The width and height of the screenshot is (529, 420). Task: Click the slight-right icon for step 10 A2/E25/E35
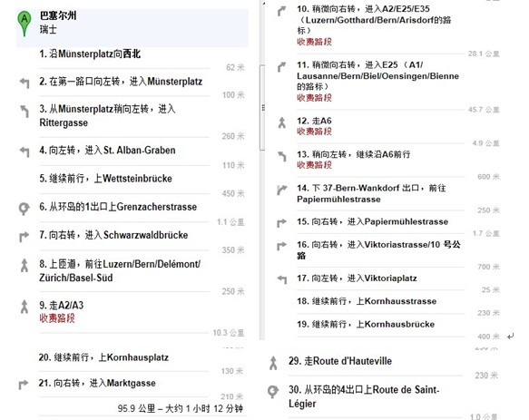281,11
